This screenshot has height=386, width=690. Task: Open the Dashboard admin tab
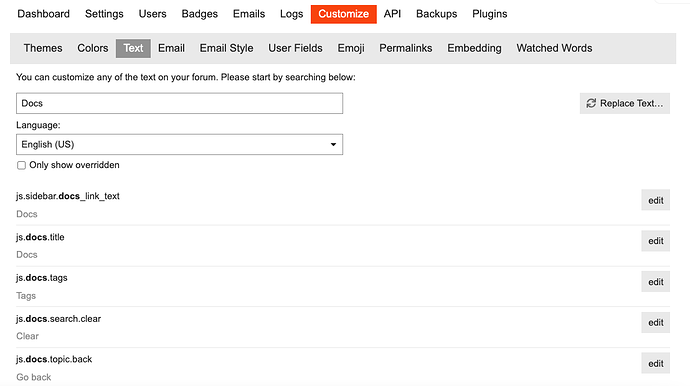click(43, 14)
